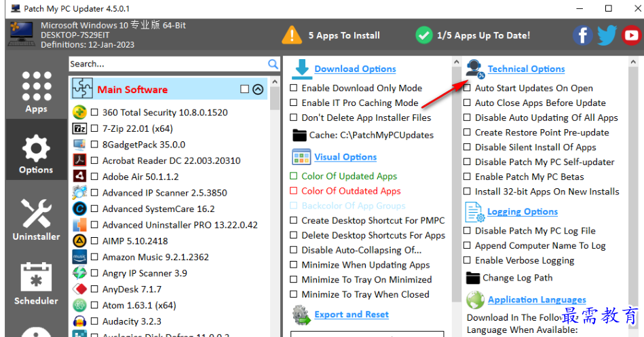
Task: Tick Append Computer Name To Log
Action: (467, 245)
